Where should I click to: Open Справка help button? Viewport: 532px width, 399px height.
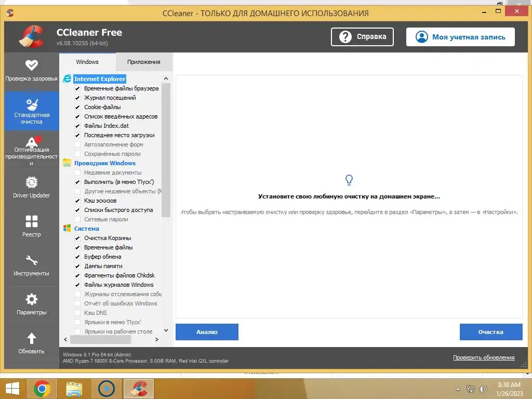point(362,37)
